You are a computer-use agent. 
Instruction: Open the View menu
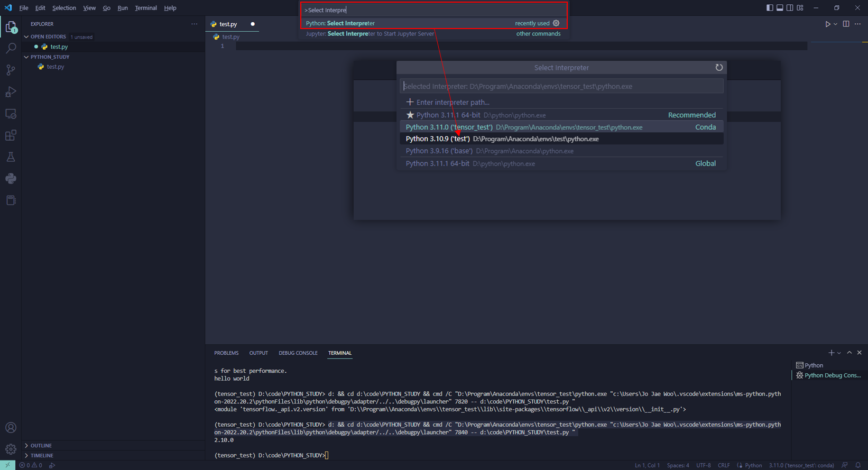[x=89, y=8]
